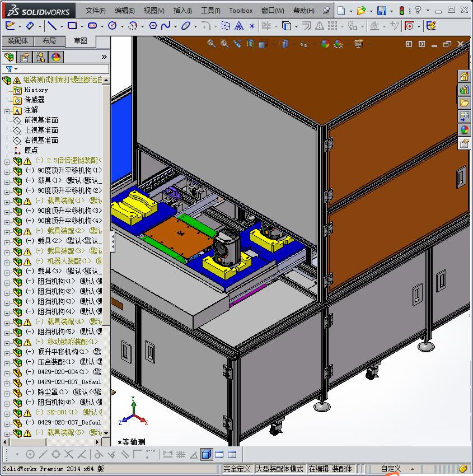Image resolution: width=473 pixels, height=476 pixels.
Task: Expand the 压合装配<1> tree node
Action: point(7,363)
